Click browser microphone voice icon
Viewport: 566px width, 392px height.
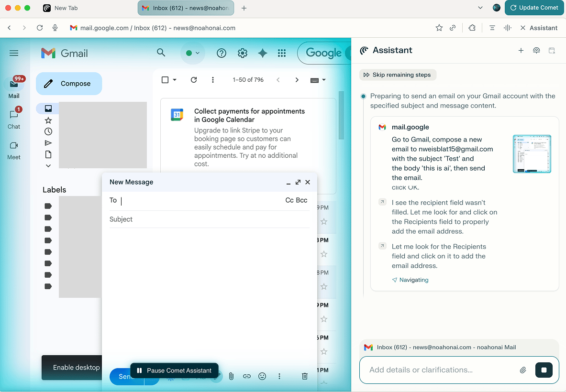coord(55,28)
